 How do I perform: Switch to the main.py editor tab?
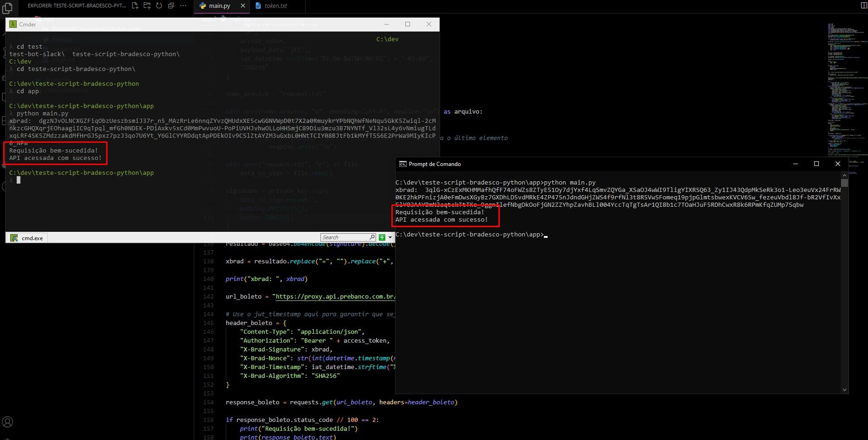point(219,6)
